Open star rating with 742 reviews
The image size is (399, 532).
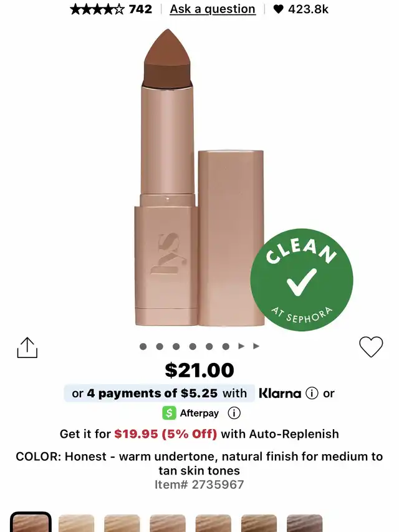(111, 9)
